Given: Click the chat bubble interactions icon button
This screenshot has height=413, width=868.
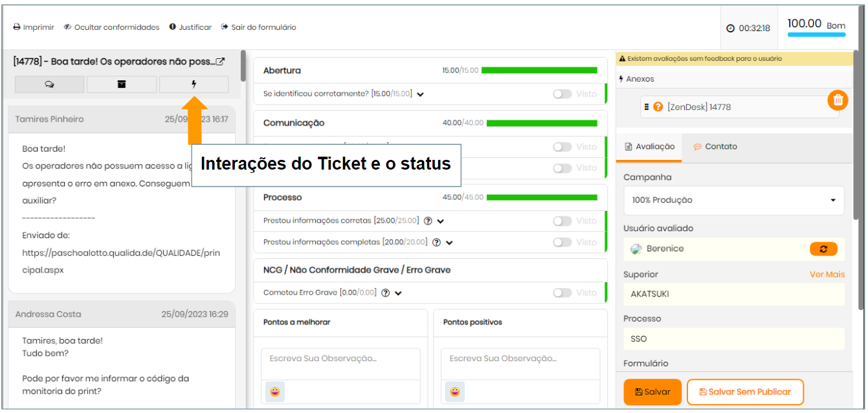Looking at the screenshot, I should coord(49,84).
